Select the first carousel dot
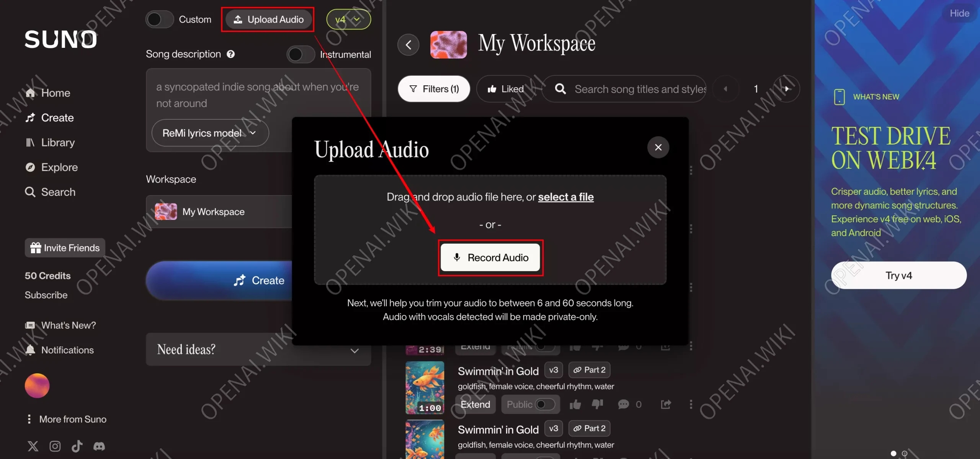 893,453
